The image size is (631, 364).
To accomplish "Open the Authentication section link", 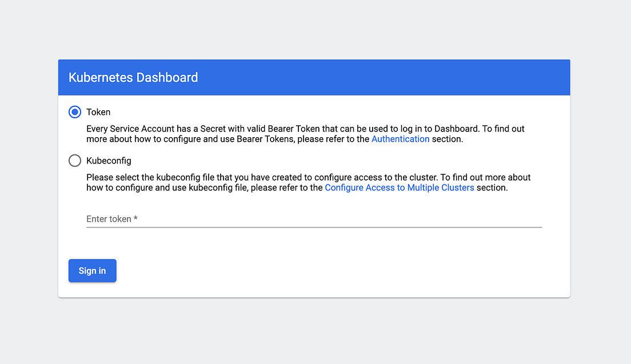I will tap(401, 139).
